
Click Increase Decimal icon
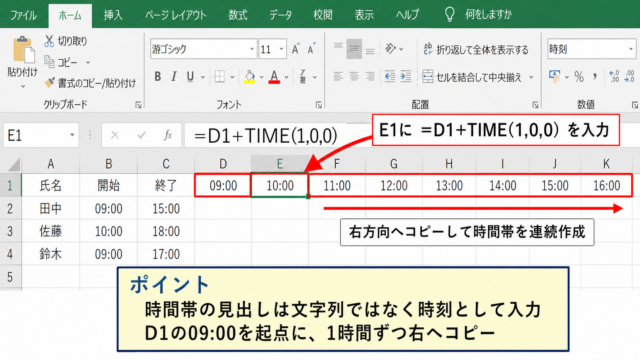pos(614,76)
